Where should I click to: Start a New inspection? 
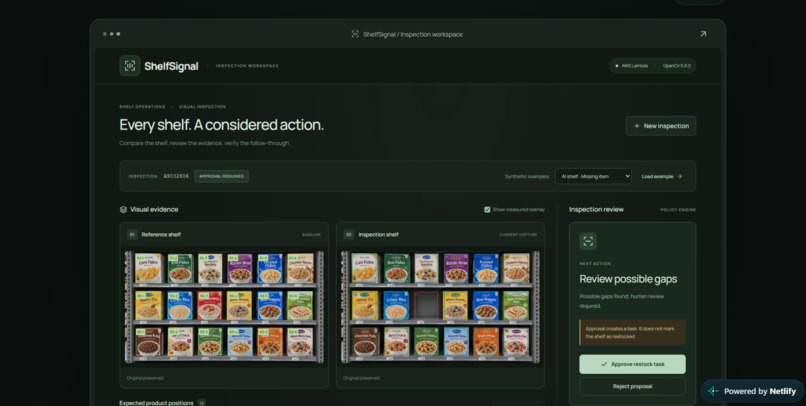click(661, 126)
